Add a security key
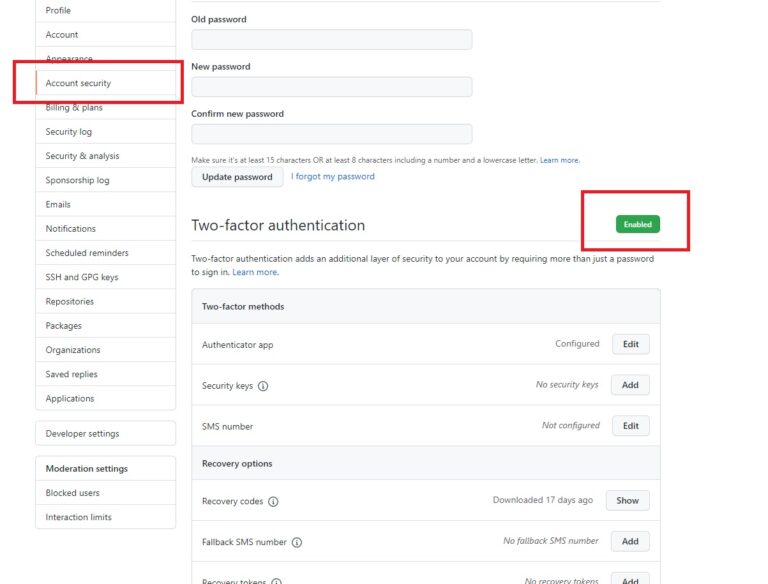This screenshot has width=768, height=584. tap(630, 385)
